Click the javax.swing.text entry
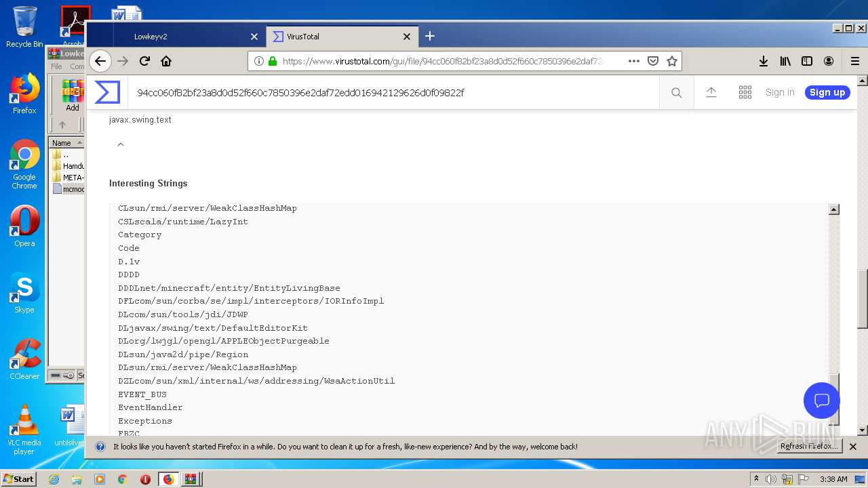Image resolution: width=868 pixels, height=488 pixels. [x=140, y=120]
